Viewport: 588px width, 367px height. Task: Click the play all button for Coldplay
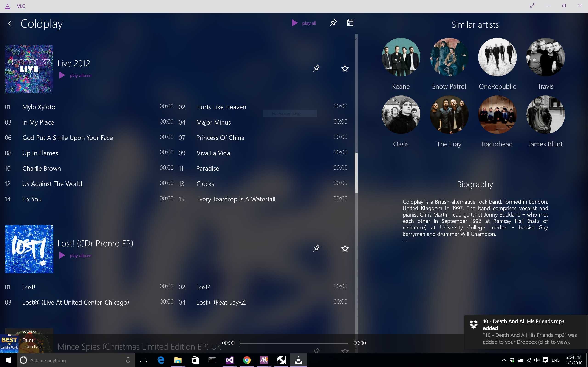pos(303,22)
